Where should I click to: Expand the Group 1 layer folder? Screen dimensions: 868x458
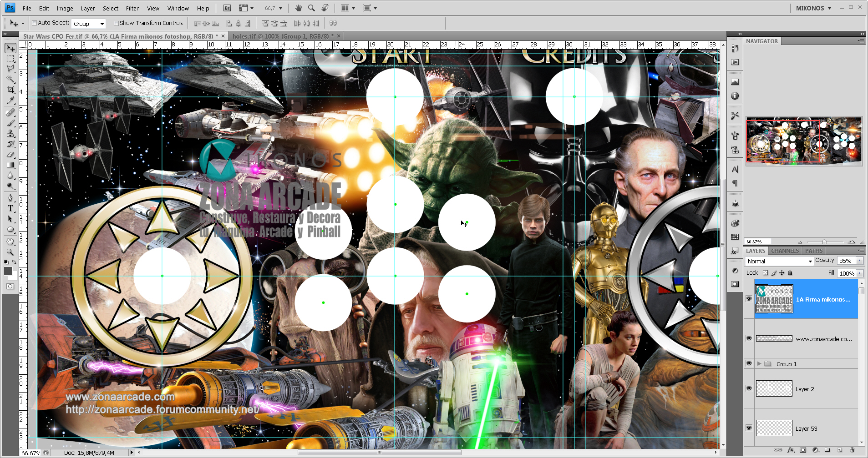click(759, 364)
